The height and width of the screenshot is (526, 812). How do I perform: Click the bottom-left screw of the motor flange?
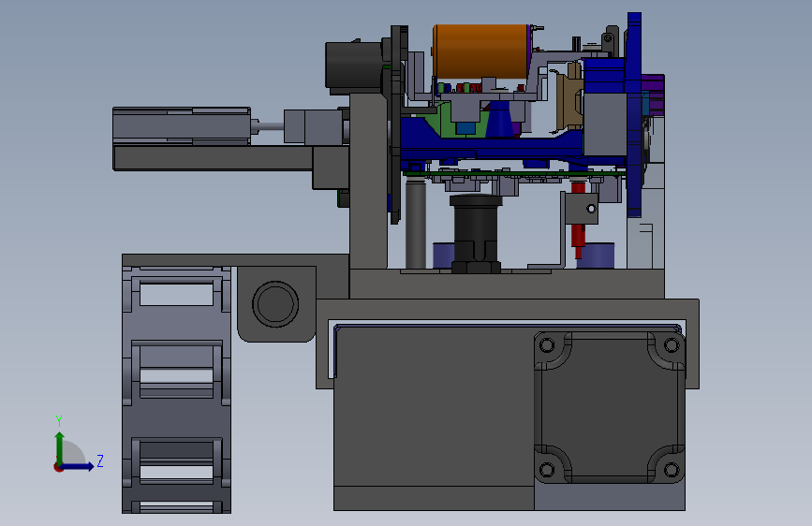547,470
